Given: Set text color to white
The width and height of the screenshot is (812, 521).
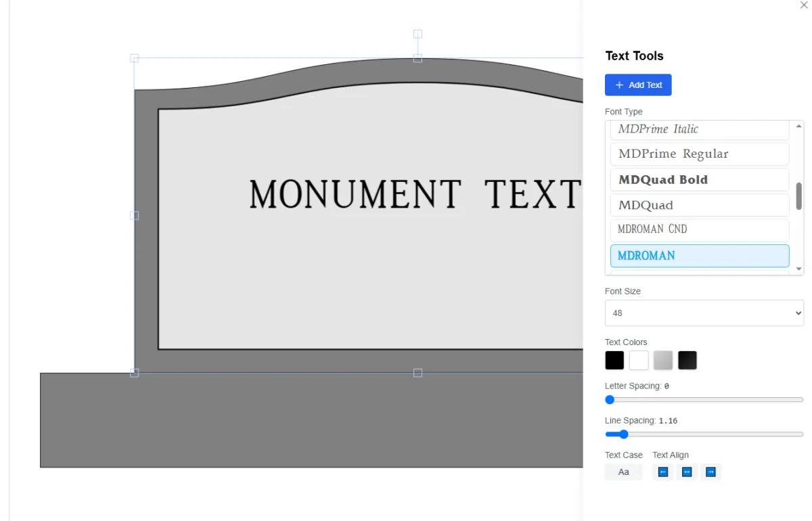Looking at the screenshot, I should point(639,360).
